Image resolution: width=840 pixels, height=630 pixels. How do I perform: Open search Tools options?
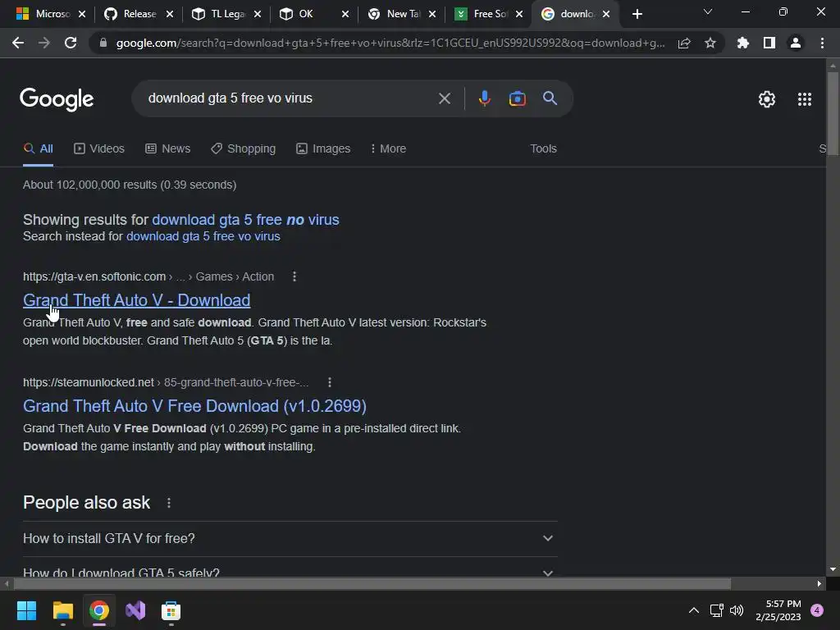point(543,149)
